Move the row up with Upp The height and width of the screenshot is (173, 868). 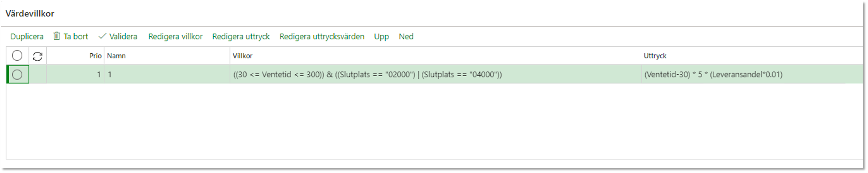381,36
